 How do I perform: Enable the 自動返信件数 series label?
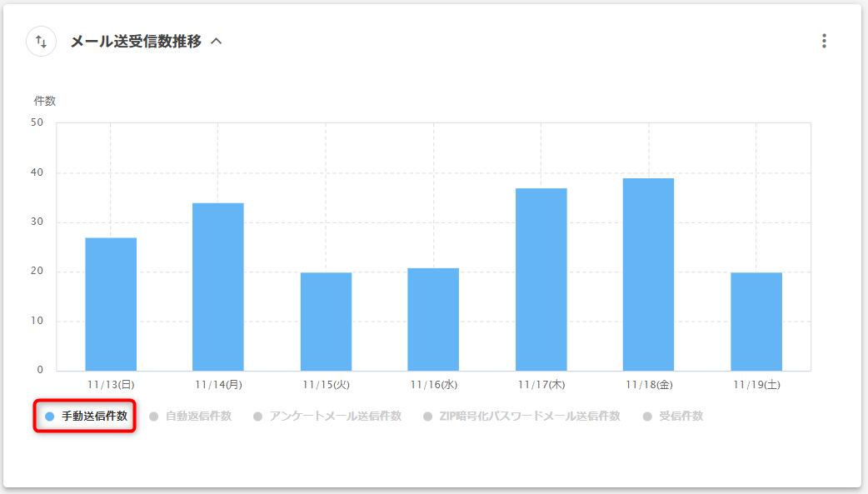coord(198,417)
